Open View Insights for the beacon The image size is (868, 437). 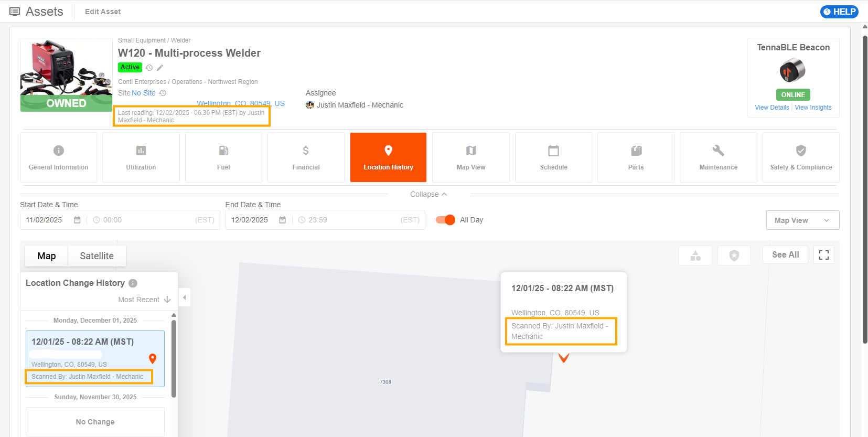click(813, 108)
